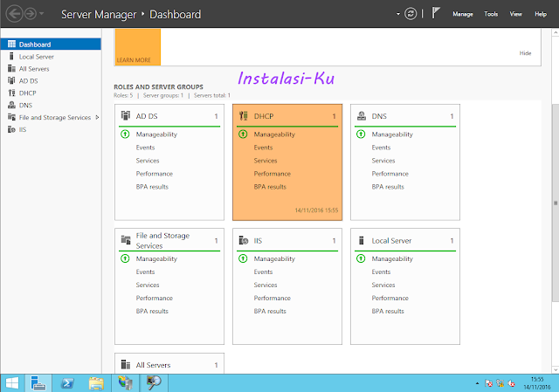Click AD DS manageability green status icon
Viewport: 559px width, 392px height.
tap(125, 134)
